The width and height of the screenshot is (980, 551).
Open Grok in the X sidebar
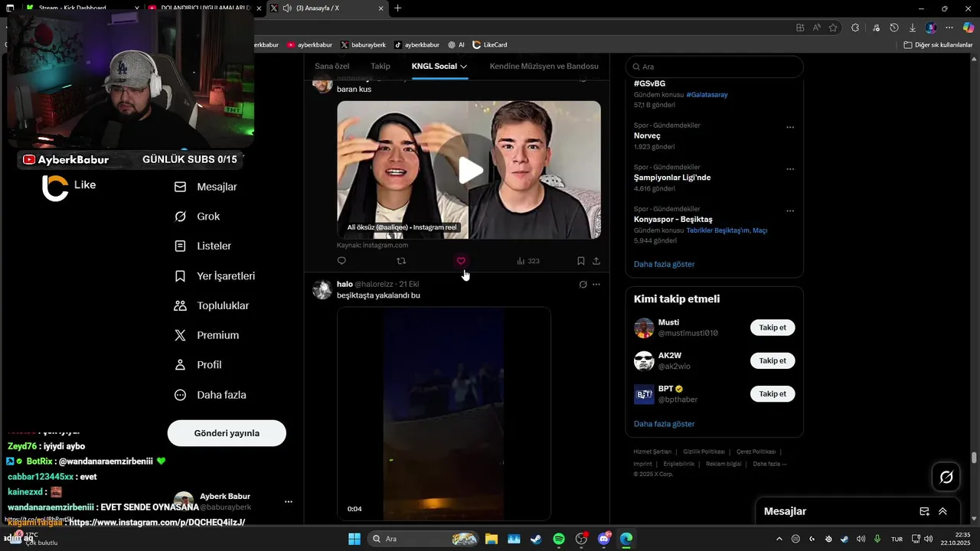[x=198, y=217]
